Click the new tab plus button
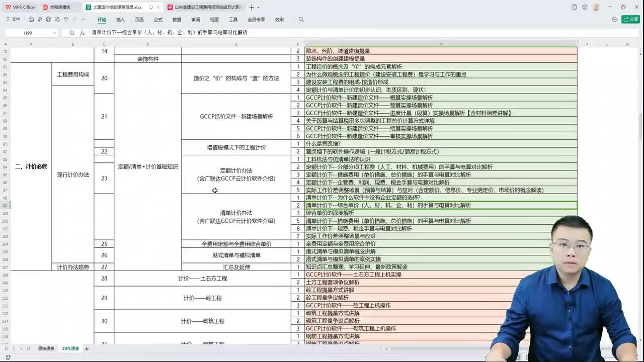644x362 pixels. [252, 7]
